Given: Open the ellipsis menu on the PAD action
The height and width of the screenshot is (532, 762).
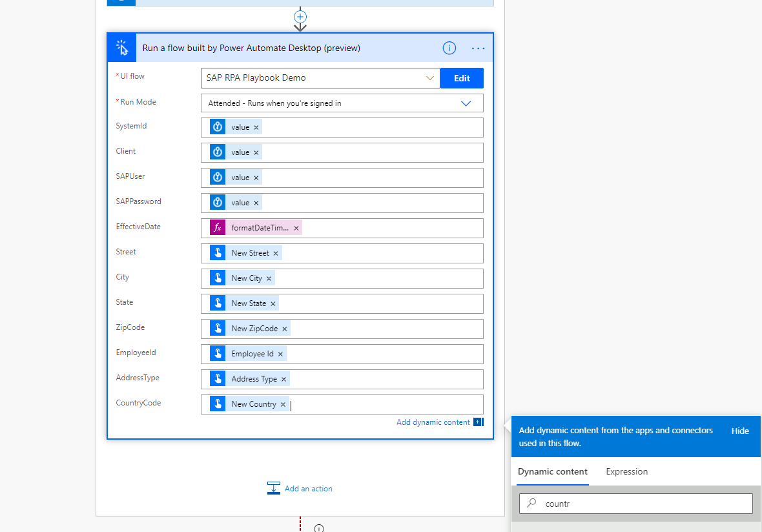Looking at the screenshot, I should (x=478, y=48).
